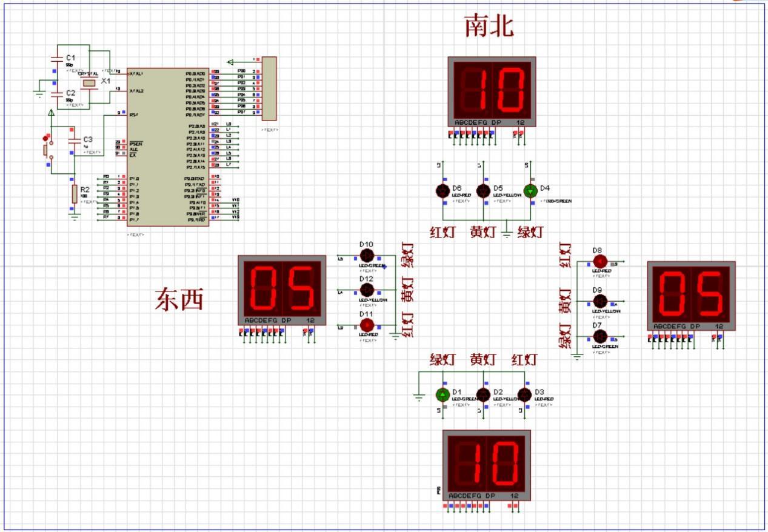This screenshot has width=768, height=532.
Task: Click the P0.0/AD0 pin label
Action: pyautogui.click(x=196, y=73)
